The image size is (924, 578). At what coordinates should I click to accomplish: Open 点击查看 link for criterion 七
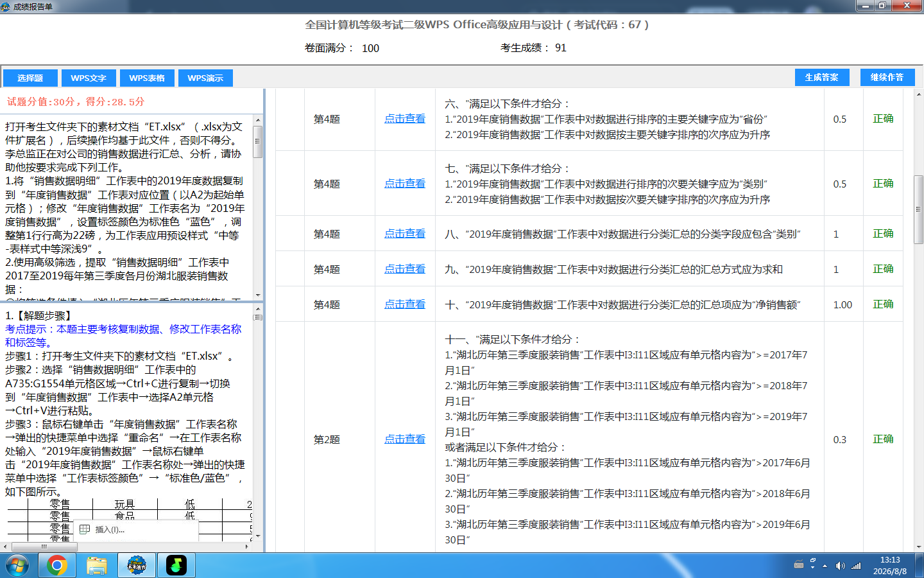click(x=405, y=184)
